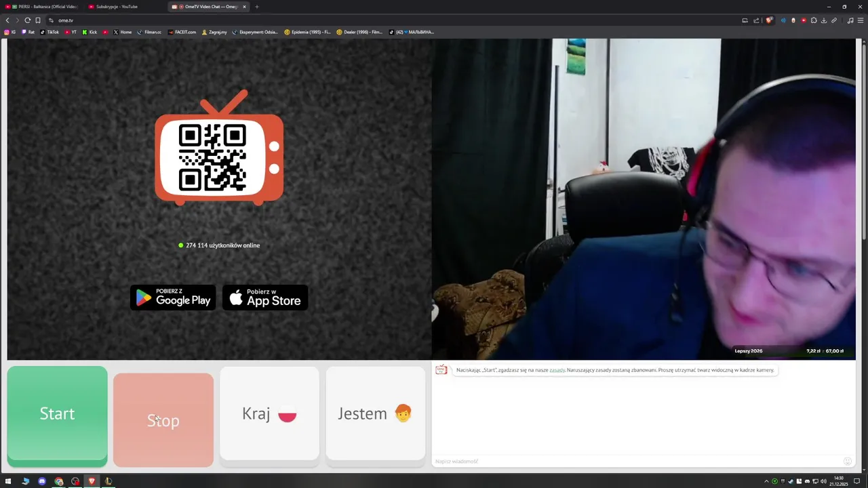Open the browser hamburger menu

click(x=861, y=20)
